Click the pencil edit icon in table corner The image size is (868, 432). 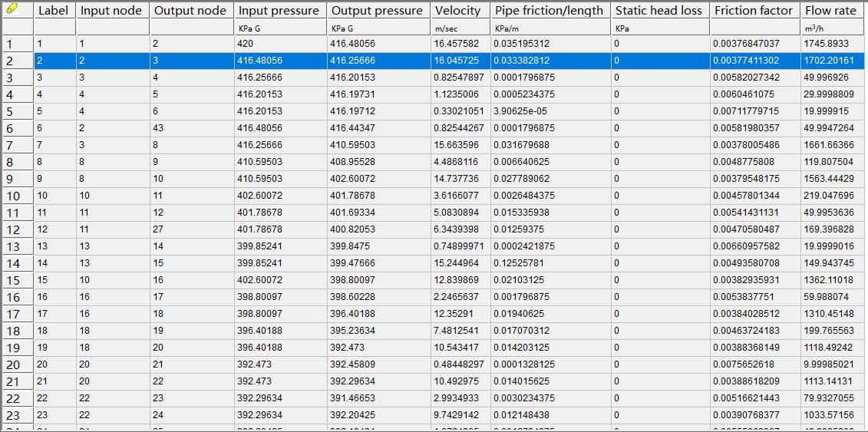(12, 10)
